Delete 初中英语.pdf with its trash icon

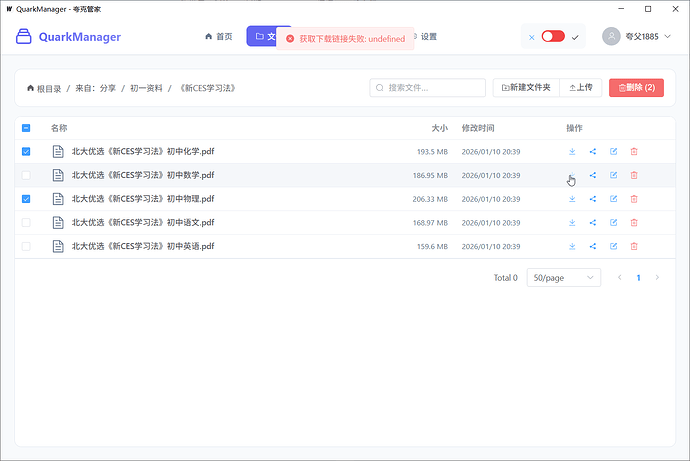click(634, 246)
